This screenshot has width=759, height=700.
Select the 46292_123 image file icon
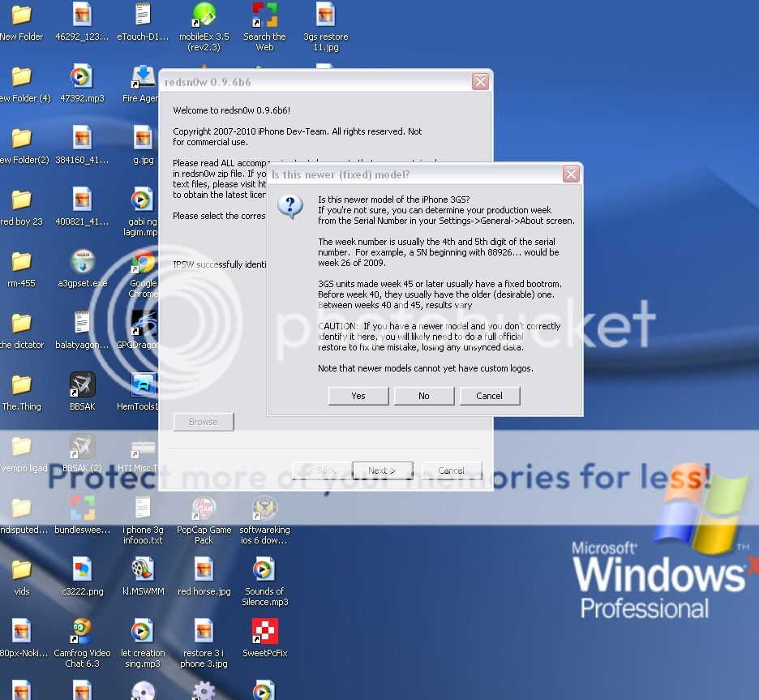82,15
